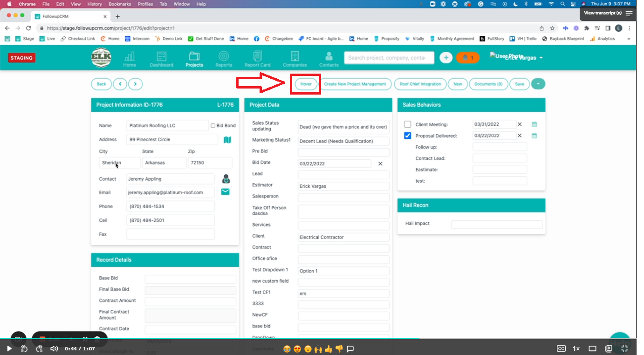
Task: Open the Projects section icon
Action: point(194,57)
